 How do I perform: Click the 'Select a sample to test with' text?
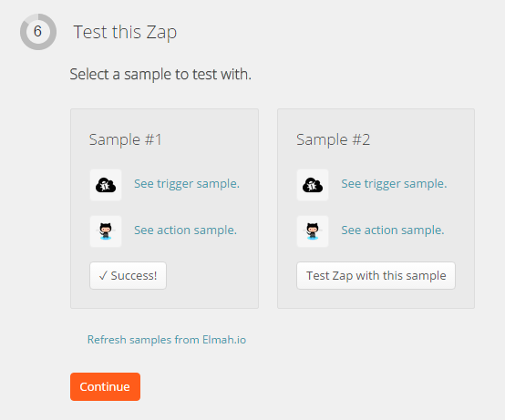point(160,75)
